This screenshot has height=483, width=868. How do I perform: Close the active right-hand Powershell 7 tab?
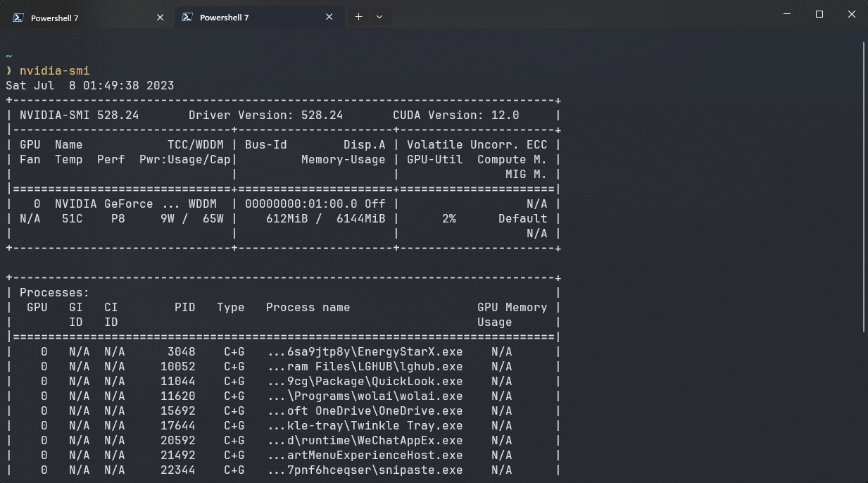coord(329,18)
